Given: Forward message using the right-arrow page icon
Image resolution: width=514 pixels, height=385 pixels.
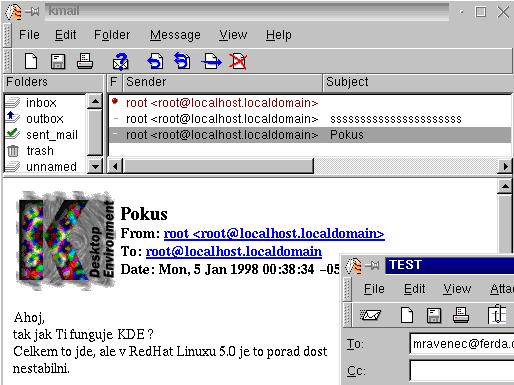Looking at the screenshot, I should point(212,62).
